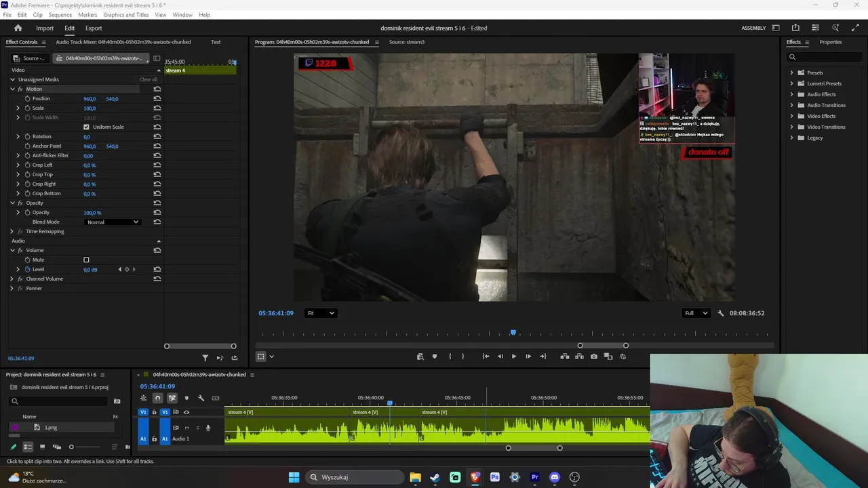Image resolution: width=868 pixels, height=488 pixels.
Task: Open the Fit zoom level dropdown
Action: [320, 313]
